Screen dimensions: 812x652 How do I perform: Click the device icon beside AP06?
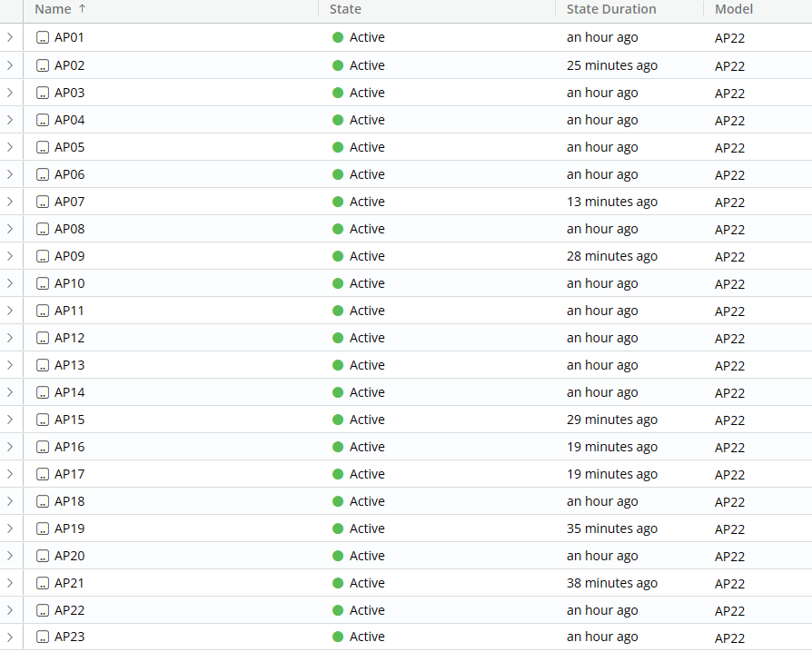click(43, 174)
